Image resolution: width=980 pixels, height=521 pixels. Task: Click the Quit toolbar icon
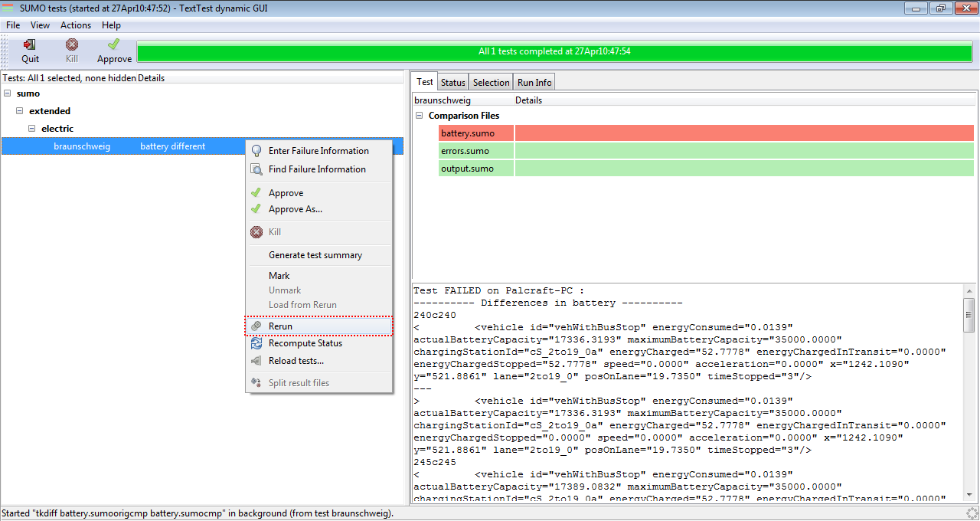pyautogui.click(x=30, y=45)
